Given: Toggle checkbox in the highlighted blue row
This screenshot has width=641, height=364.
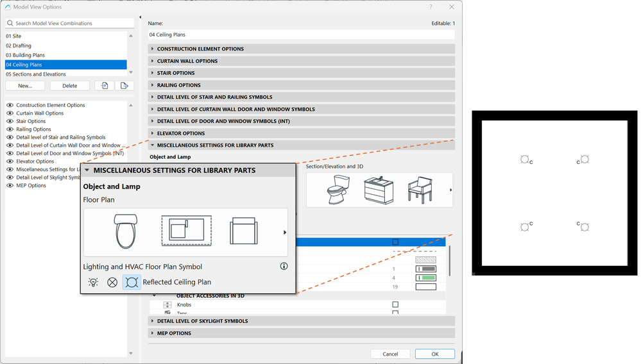Looking at the screenshot, I should tap(395, 242).
